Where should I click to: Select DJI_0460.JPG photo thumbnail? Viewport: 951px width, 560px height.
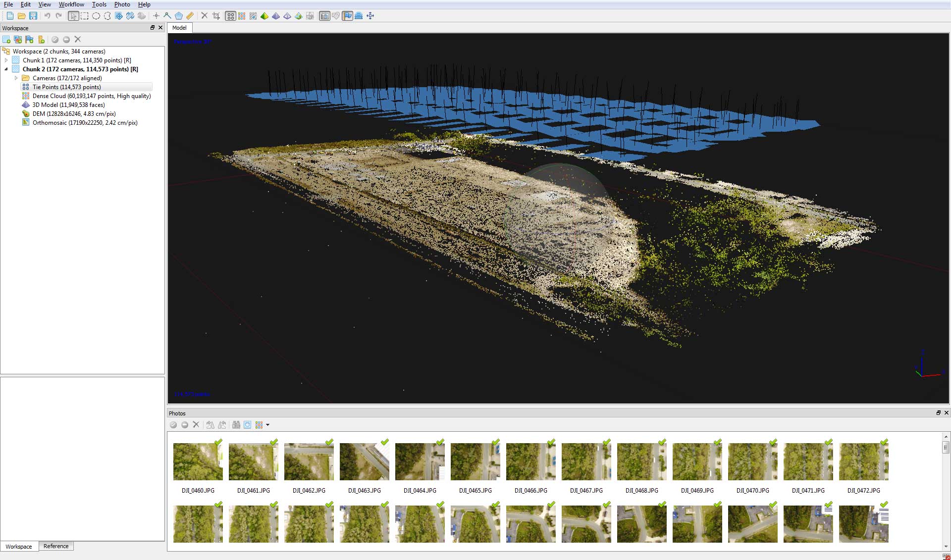pyautogui.click(x=198, y=461)
